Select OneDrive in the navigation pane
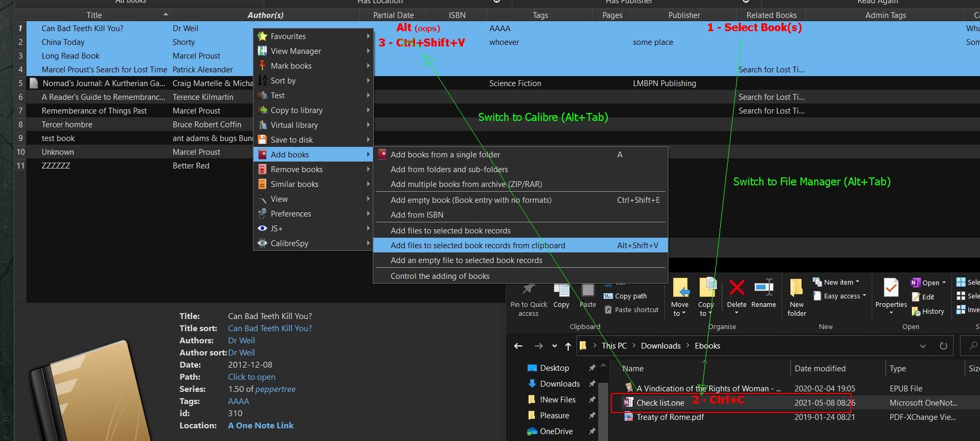980x441 pixels. click(x=556, y=431)
